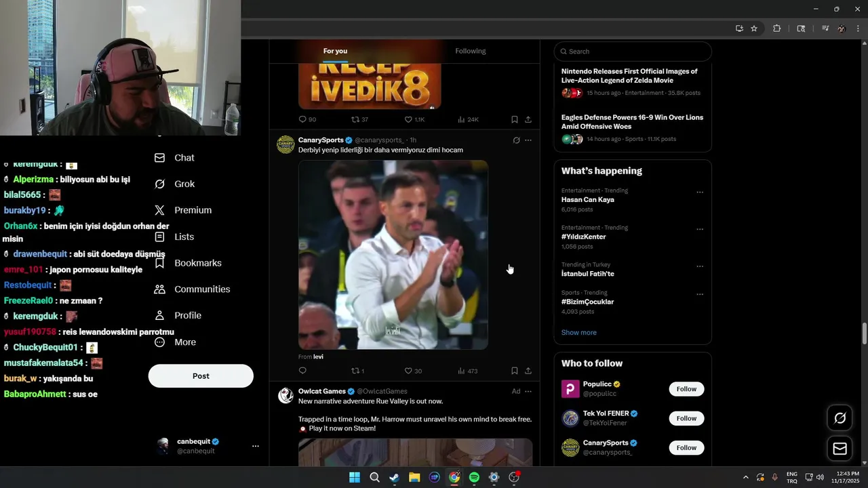The height and width of the screenshot is (488, 868).
Task: Bookmark the CanarySports post
Action: pos(515,371)
